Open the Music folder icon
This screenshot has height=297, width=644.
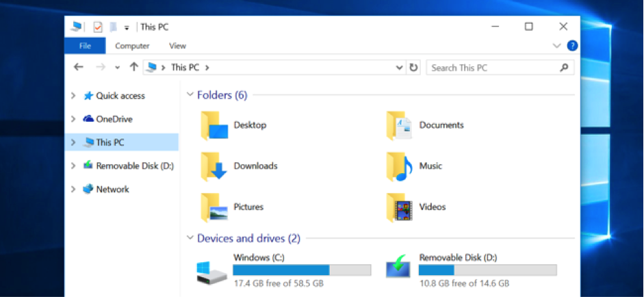pyautogui.click(x=399, y=166)
